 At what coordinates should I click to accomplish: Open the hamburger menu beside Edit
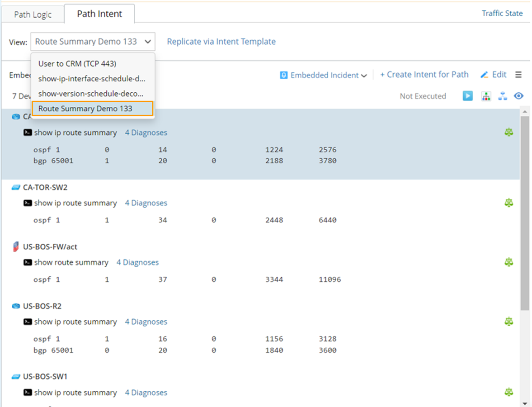click(518, 75)
